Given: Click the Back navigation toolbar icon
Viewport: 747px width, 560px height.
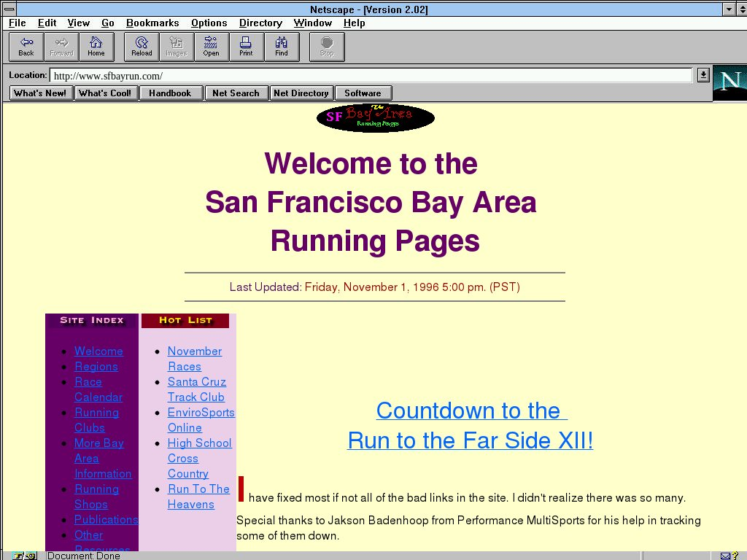Looking at the screenshot, I should 26,47.
